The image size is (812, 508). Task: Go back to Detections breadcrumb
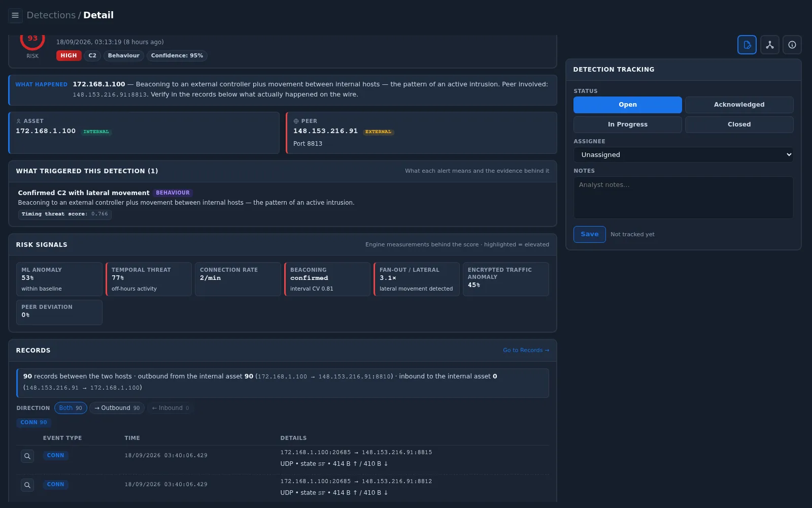pyautogui.click(x=51, y=15)
